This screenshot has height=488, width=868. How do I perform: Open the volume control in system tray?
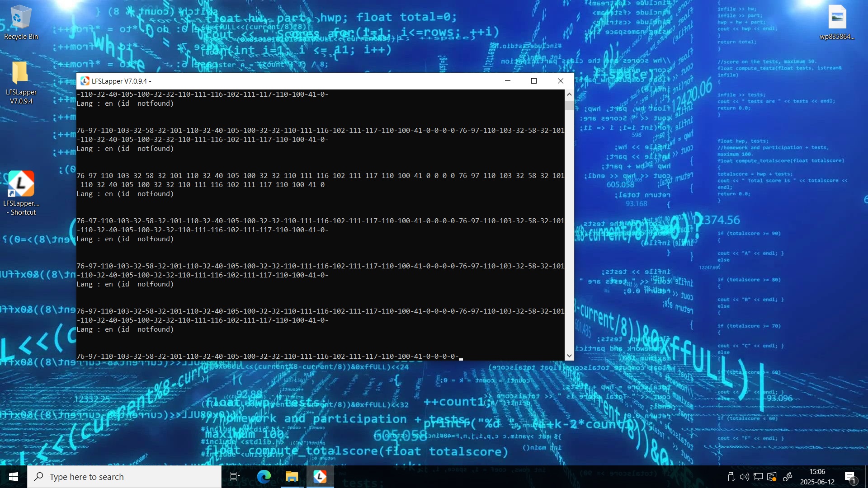744,477
